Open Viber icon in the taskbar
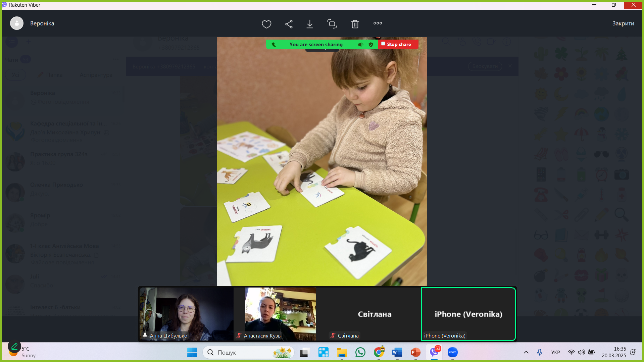 pyautogui.click(x=434, y=352)
